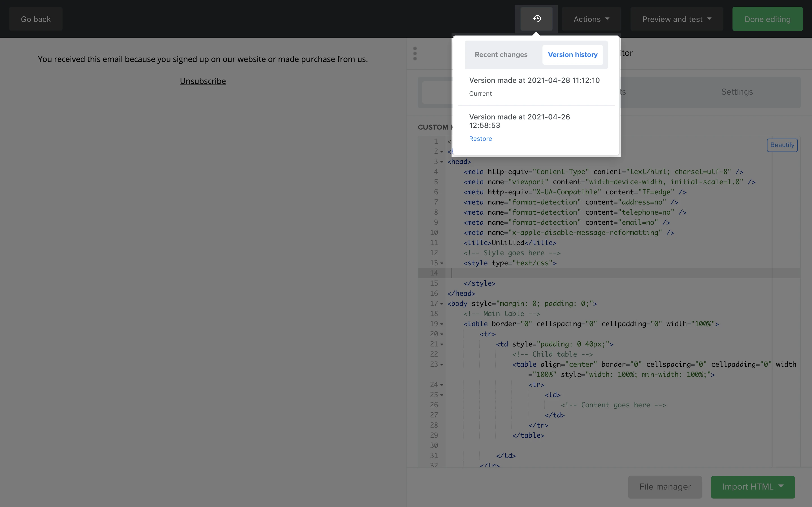Switch to the Recent changes tab

click(x=501, y=55)
